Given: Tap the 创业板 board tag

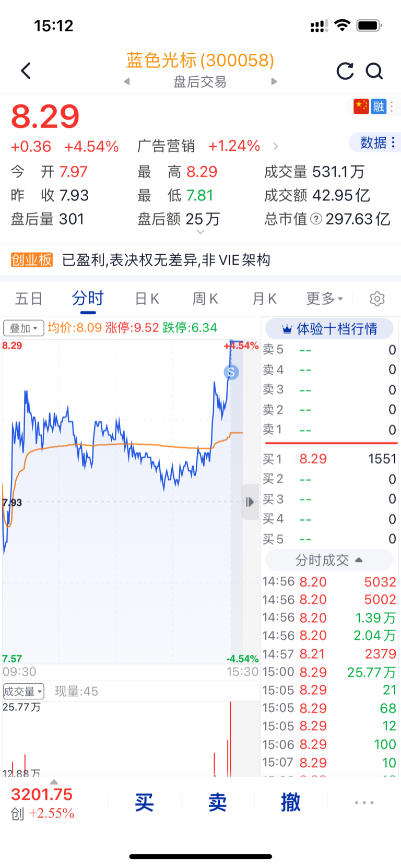Looking at the screenshot, I should pos(32,260).
